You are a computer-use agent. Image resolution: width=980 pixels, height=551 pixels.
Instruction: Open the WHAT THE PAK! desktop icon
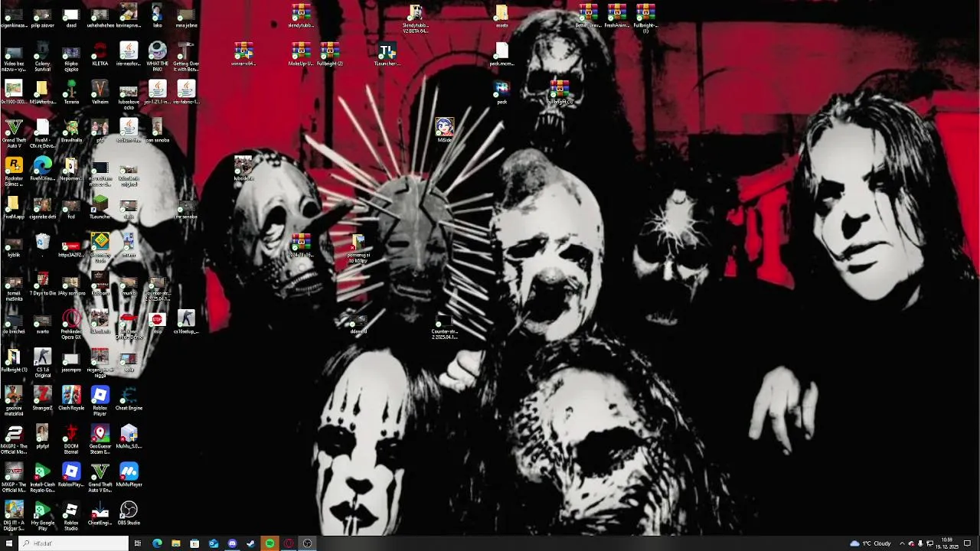coord(157,55)
